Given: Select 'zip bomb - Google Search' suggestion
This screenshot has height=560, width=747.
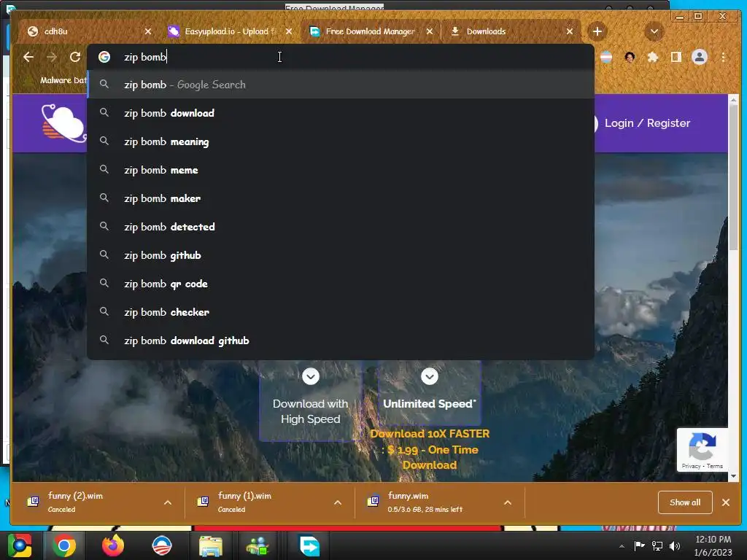Looking at the screenshot, I should click(341, 85).
